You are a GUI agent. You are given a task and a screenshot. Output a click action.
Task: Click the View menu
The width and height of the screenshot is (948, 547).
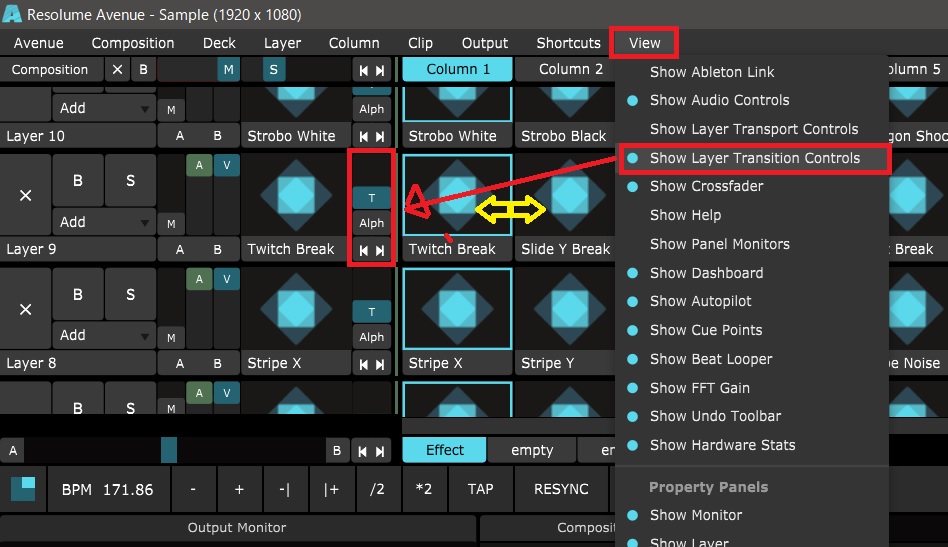pyautogui.click(x=644, y=43)
